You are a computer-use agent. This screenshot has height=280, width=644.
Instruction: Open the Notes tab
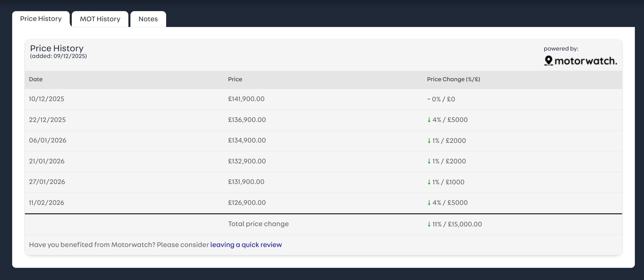(x=148, y=19)
